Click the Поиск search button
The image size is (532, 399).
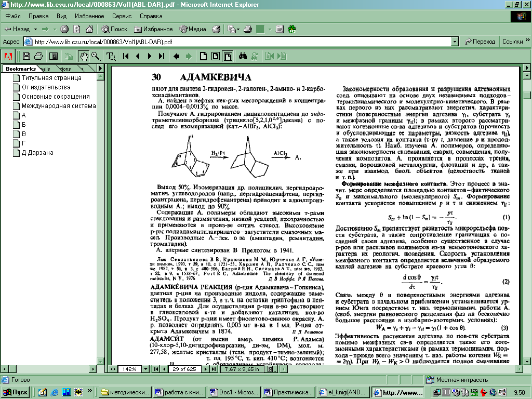coord(115,29)
